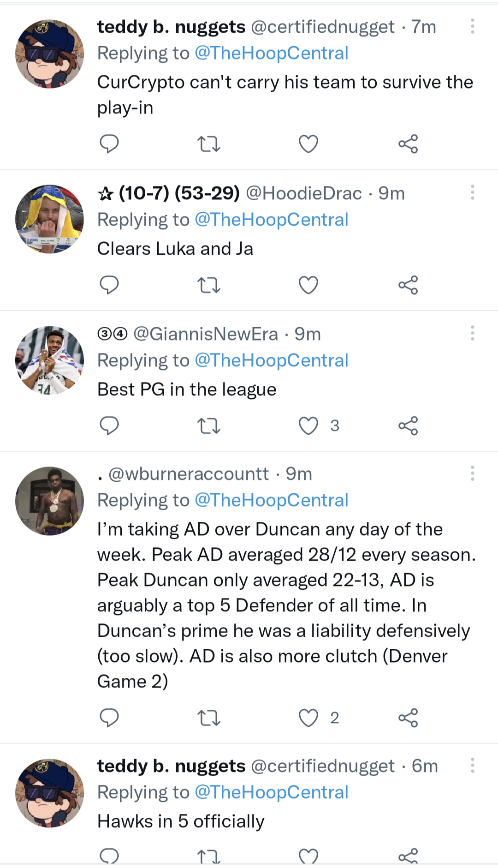Share the CurCrypto play-in tweet
This screenshot has height=868, width=498.
[408, 144]
